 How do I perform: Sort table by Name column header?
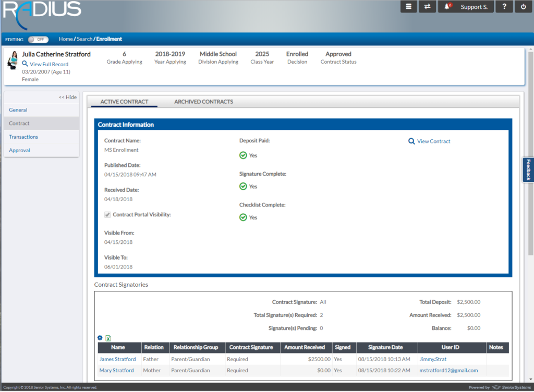click(x=119, y=347)
